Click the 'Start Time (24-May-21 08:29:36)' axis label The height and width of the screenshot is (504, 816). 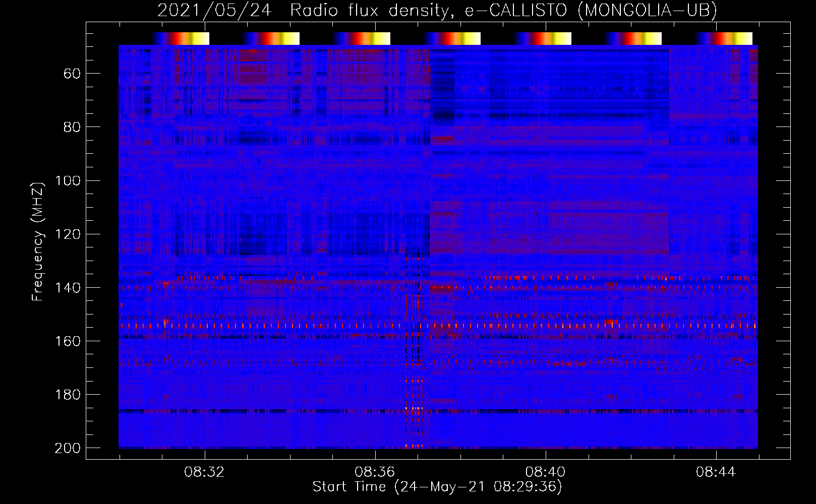pos(437,487)
